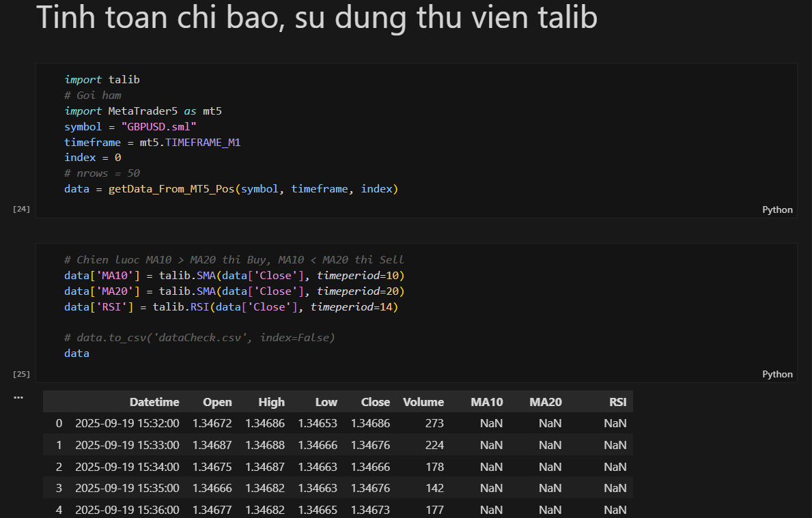Screen dimensions: 812x518
Task: Open the cell output ellipsis menu
Action: [x=18, y=397]
